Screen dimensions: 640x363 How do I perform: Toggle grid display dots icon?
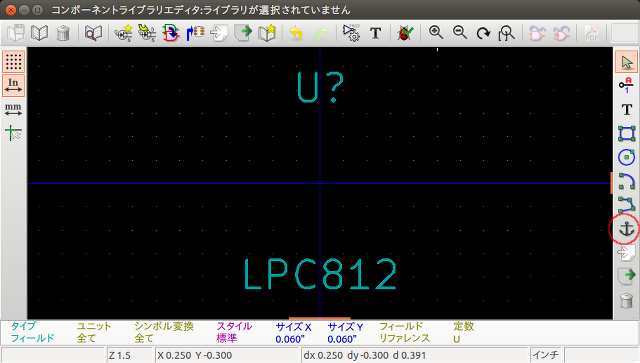click(13, 62)
